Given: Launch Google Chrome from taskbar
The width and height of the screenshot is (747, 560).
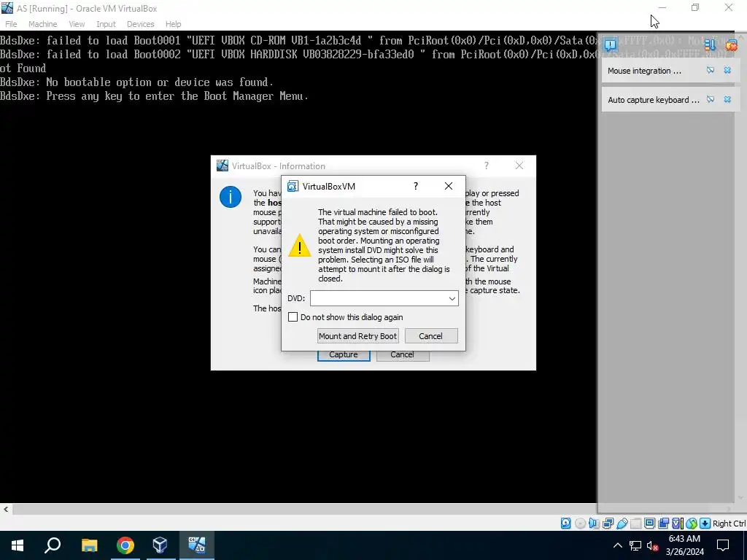Looking at the screenshot, I should coord(125,545).
